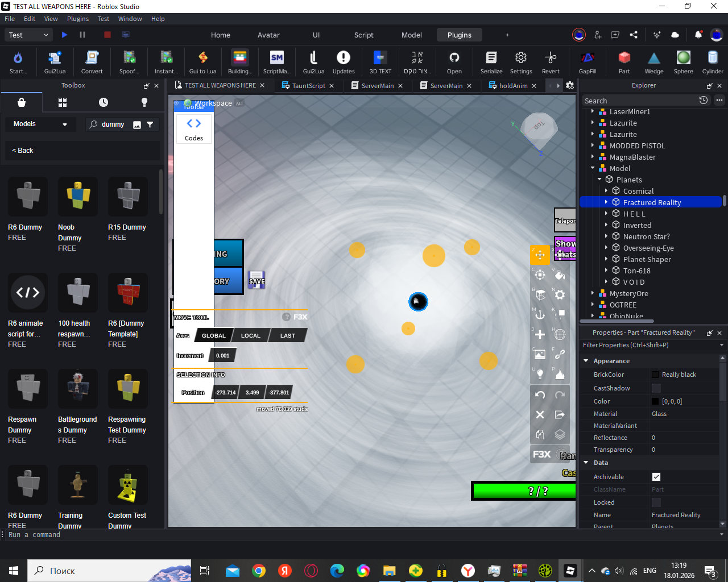Open the Window menu
This screenshot has height=582, width=728.
click(130, 19)
